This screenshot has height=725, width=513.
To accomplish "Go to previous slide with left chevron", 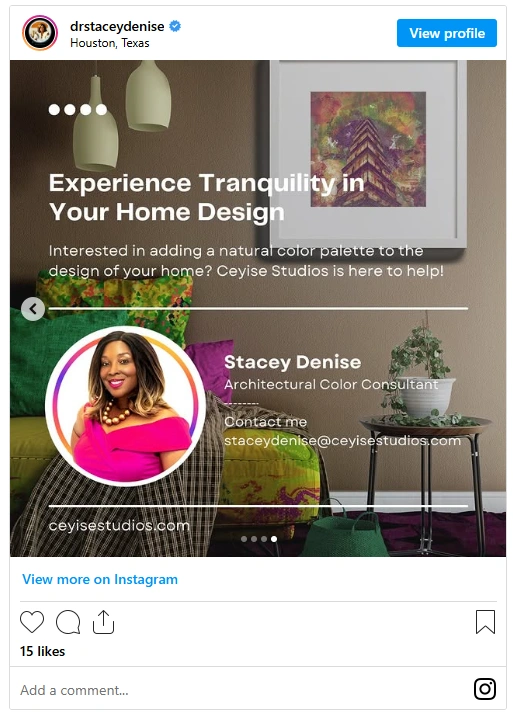I will 33,309.
